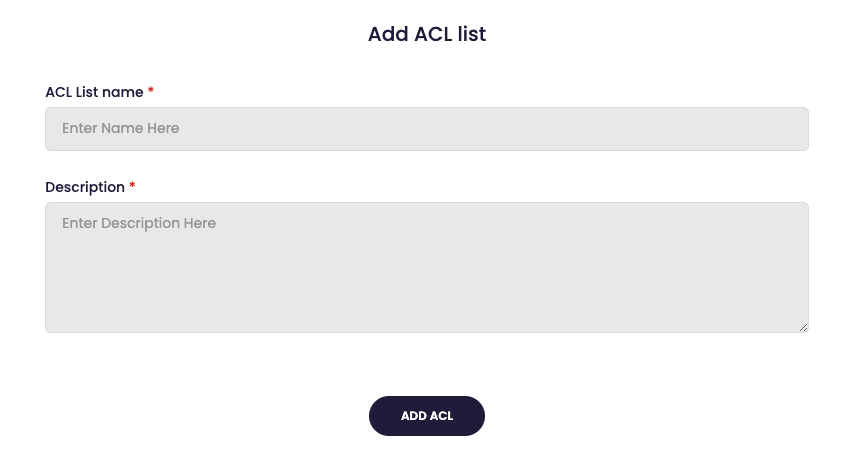851x456 pixels.
Task: Click the ACL List name input field
Action: coord(426,129)
